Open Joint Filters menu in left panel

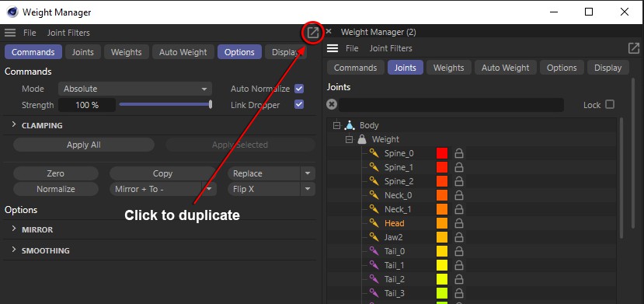point(68,33)
